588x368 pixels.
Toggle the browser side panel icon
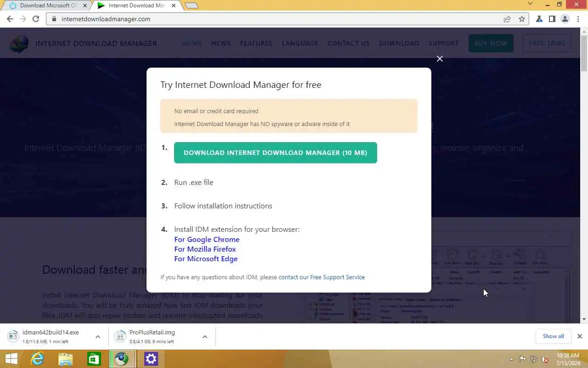point(552,19)
